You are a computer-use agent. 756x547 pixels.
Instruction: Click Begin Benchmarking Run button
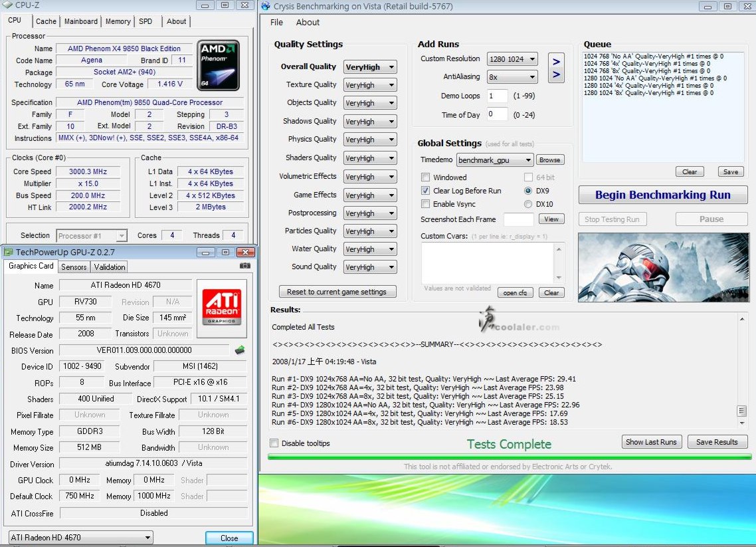663,195
